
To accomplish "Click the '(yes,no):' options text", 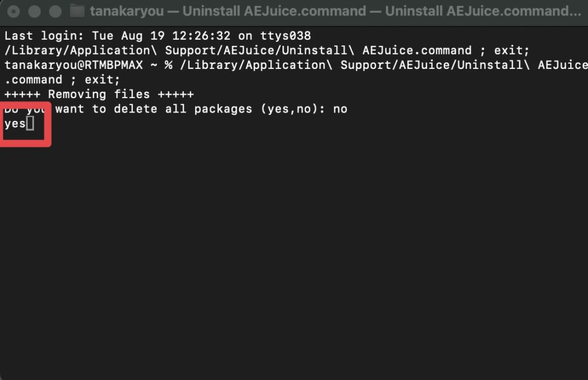I will (292, 109).
